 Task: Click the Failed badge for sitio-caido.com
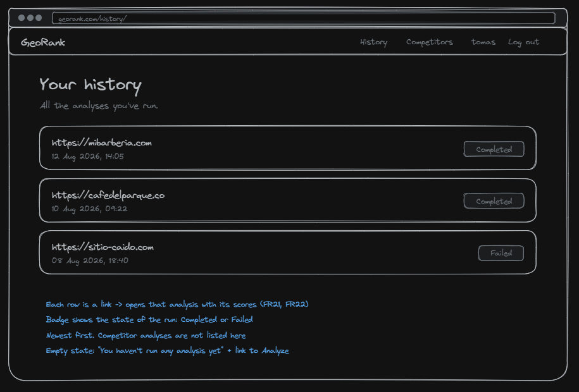(x=501, y=253)
